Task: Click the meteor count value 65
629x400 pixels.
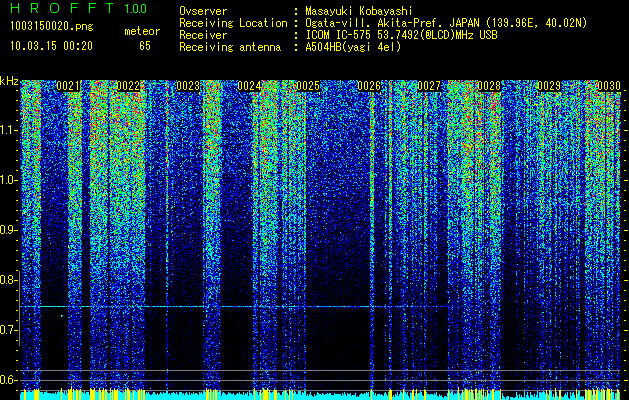Action: (x=145, y=46)
